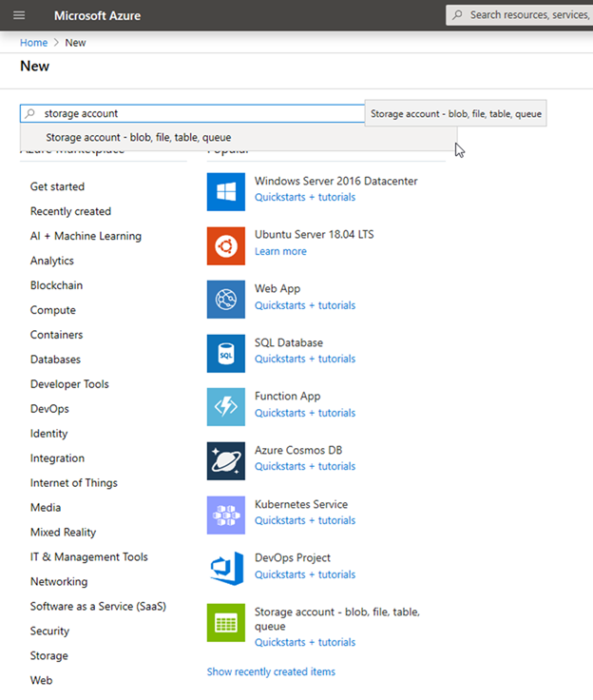Click the Windows Server 2016 Datacenter icon
The height and width of the screenshot is (700, 593).
(x=226, y=191)
